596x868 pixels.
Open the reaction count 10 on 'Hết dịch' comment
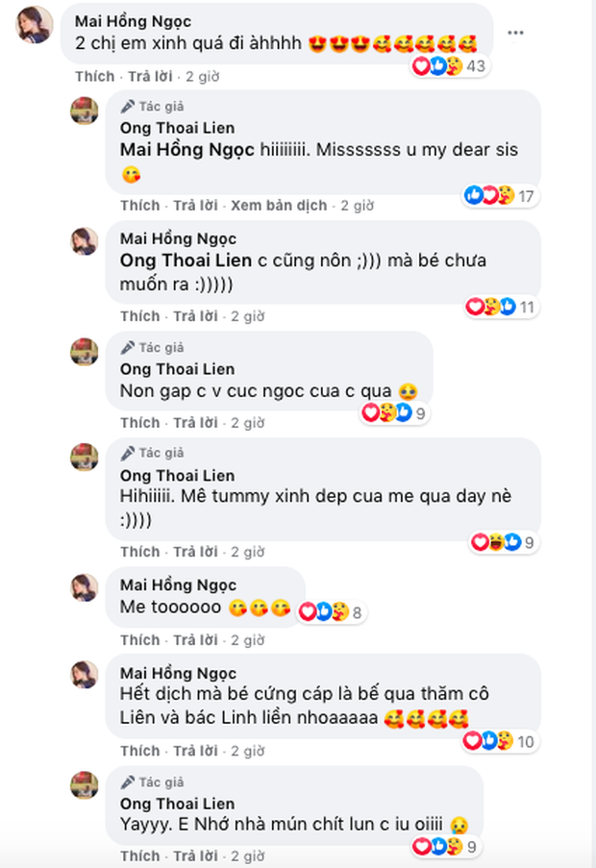(499, 741)
